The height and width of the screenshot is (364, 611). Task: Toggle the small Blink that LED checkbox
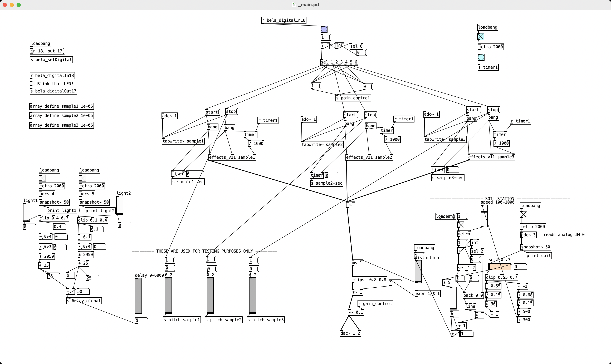(x=32, y=84)
